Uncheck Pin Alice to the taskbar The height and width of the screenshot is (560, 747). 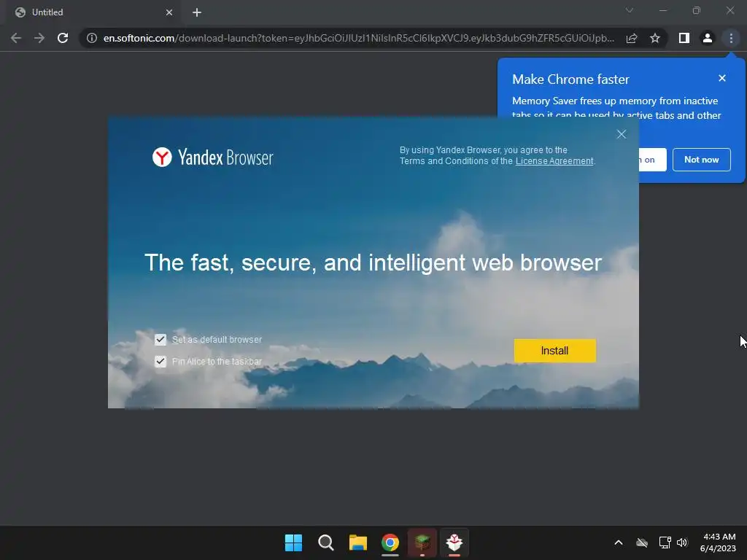point(160,362)
